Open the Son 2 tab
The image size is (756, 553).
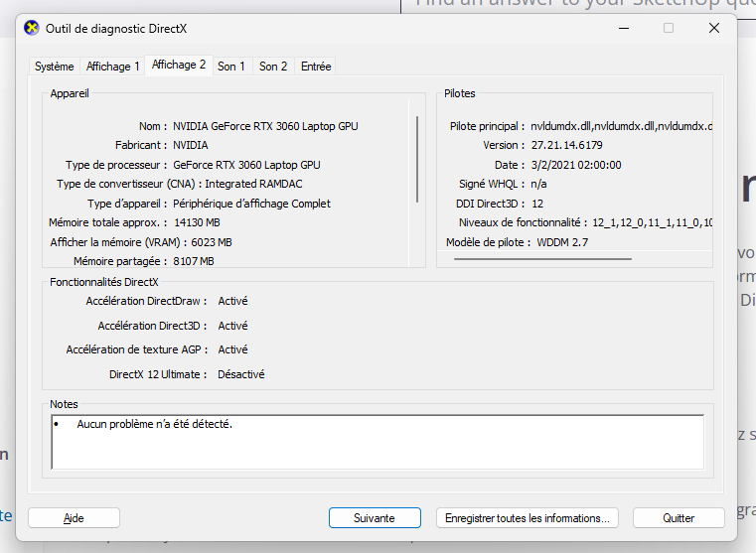[273, 66]
